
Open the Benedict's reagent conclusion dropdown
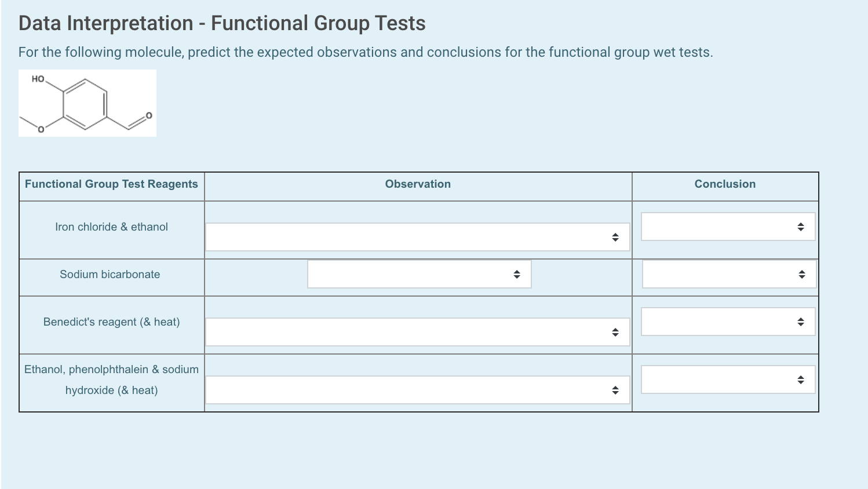point(727,321)
